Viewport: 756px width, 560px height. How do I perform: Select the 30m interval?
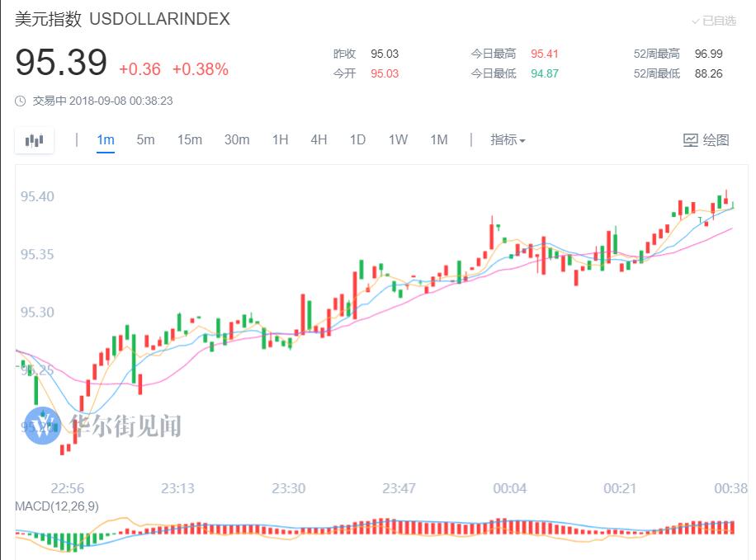point(237,140)
